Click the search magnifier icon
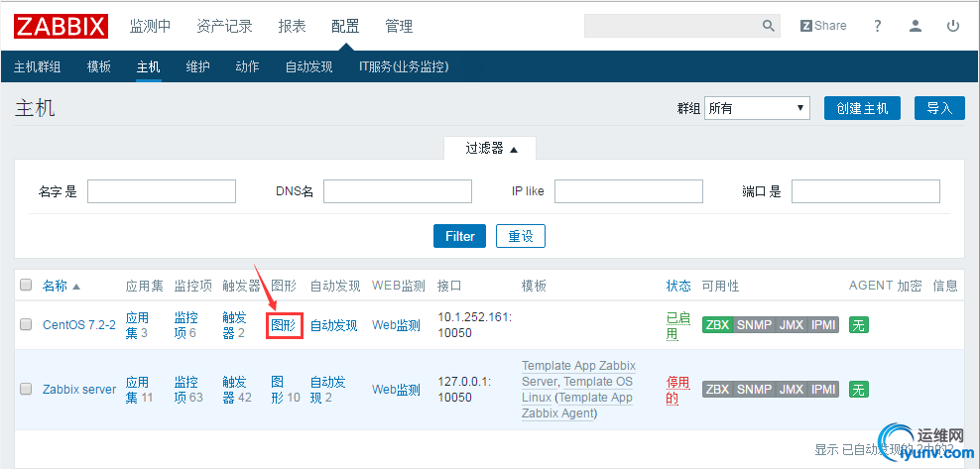Viewport: 980px width, 469px height. point(768,26)
